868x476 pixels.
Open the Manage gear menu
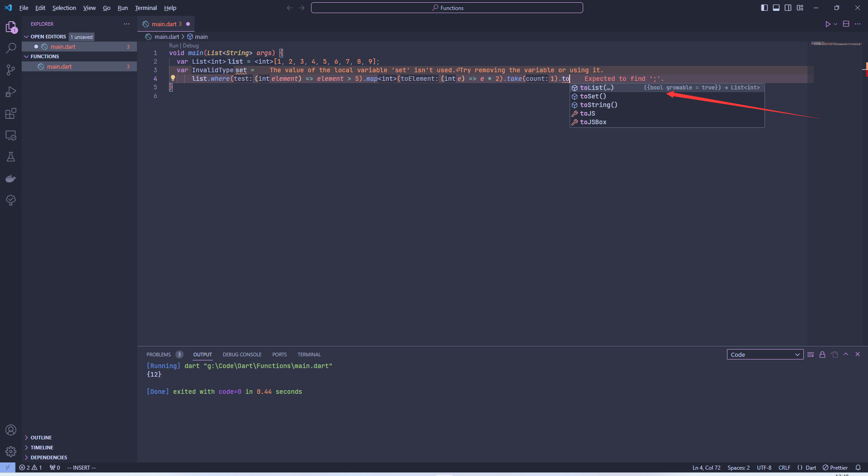click(x=11, y=451)
